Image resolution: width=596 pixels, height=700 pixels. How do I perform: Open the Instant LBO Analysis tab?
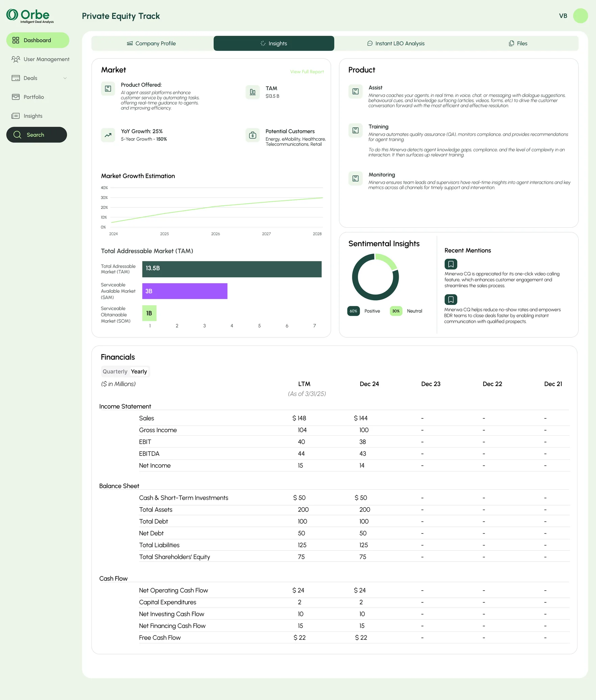tap(396, 43)
